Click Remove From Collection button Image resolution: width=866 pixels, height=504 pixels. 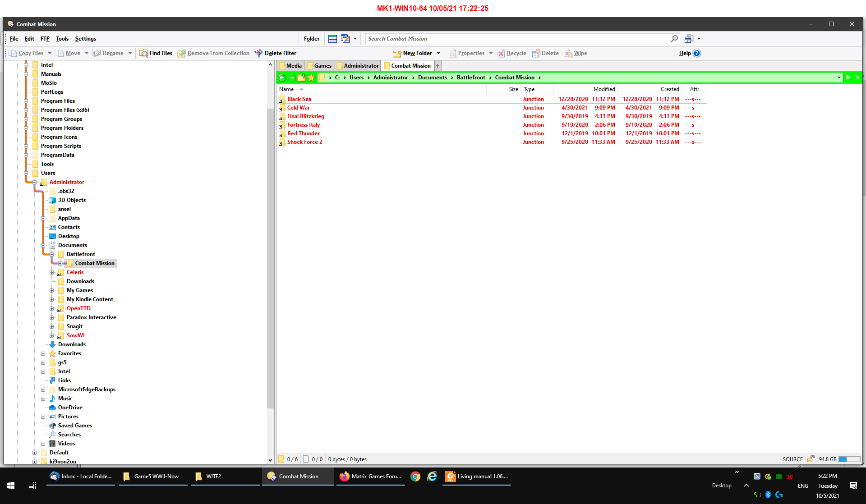pos(213,53)
